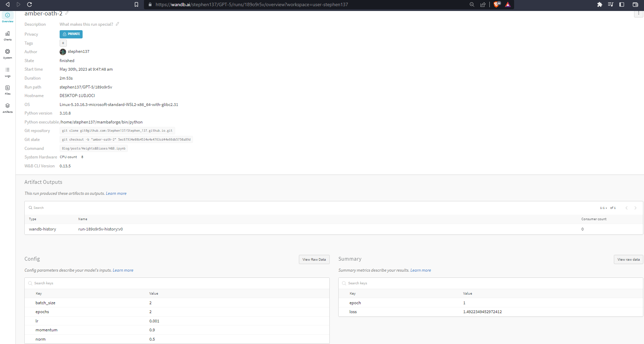Click the wandb-history type cell
644x344 pixels.
(42, 229)
